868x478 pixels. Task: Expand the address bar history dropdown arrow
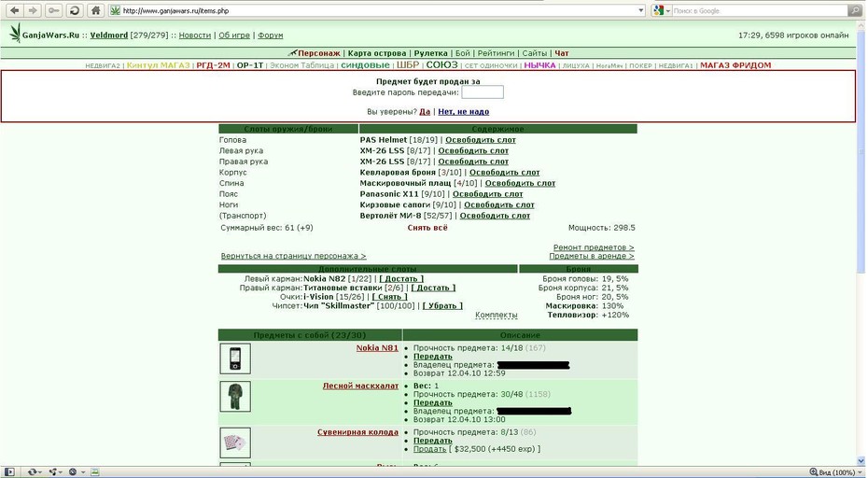pyautogui.click(x=641, y=10)
